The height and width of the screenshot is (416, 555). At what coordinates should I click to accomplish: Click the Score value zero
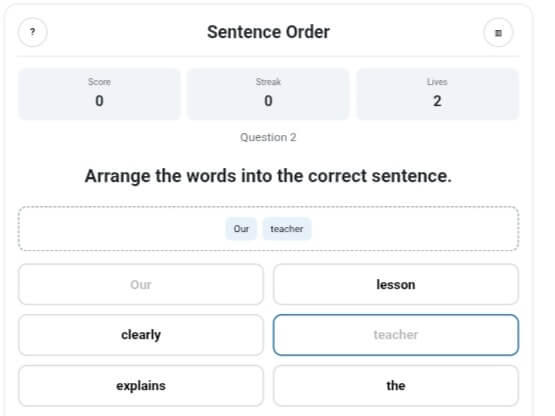click(99, 101)
